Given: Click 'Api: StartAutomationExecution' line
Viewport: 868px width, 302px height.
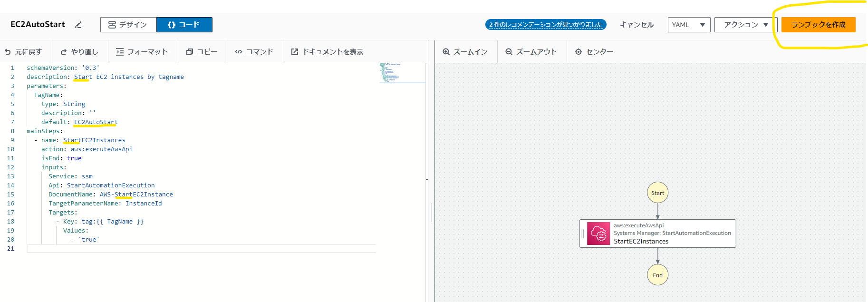Looking at the screenshot, I should tap(102, 185).
